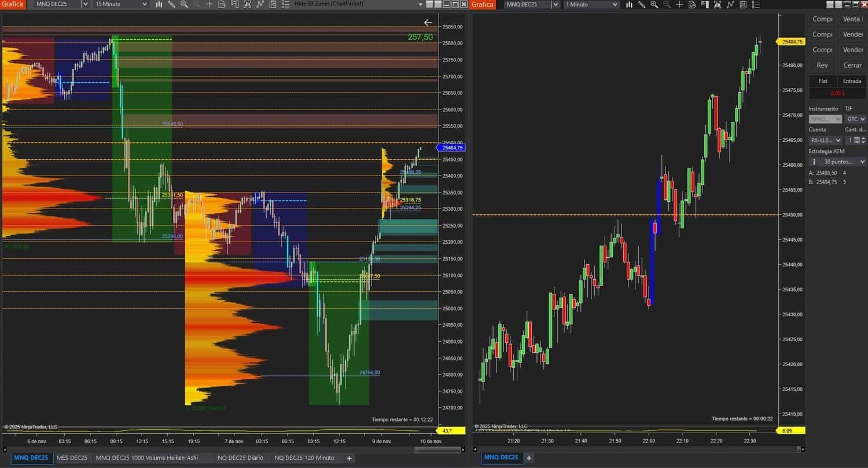This screenshot has height=468, width=868.
Task: Zoom in on the 1 Minuto chart
Action: click(654, 4)
